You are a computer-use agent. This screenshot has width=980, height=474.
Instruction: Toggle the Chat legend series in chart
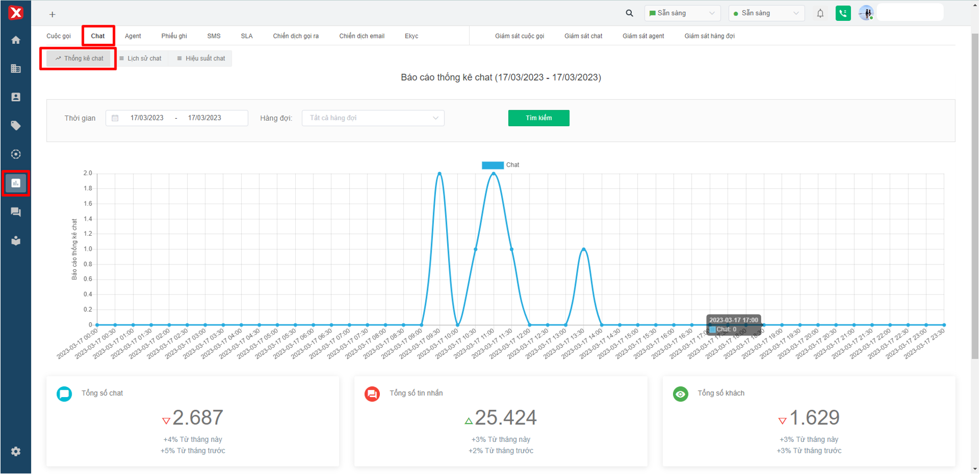click(500, 165)
